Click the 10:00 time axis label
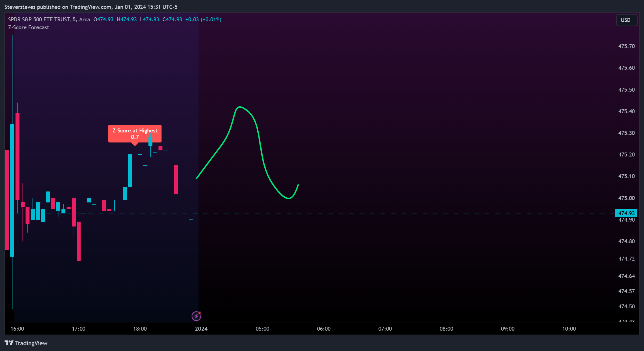Image resolution: width=644 pixels, height=351 pixels. [x=569, y=329]
